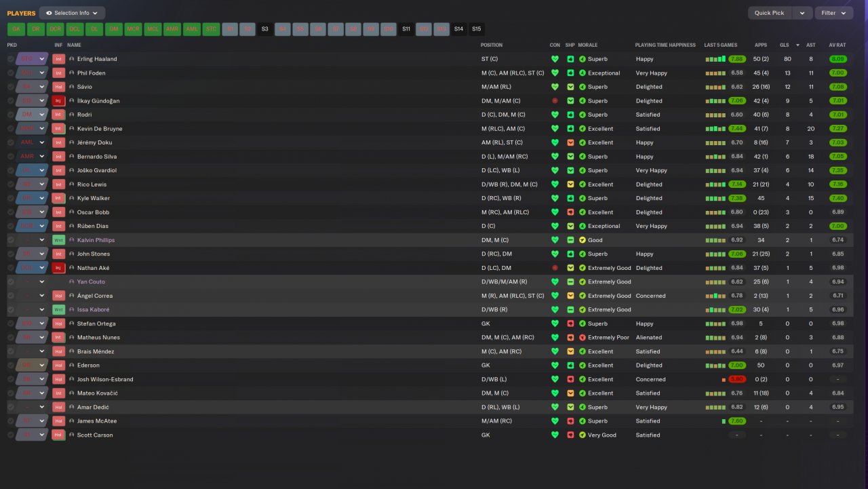The height and width of the screenshot is (489, 868).
Task: Click the Inj badge beside İlkay Gündoğan
Action: tap(59, 101)
